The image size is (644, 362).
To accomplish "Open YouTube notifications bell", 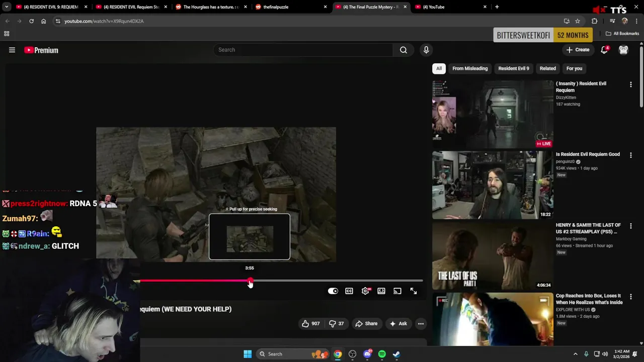I will 604,50.
